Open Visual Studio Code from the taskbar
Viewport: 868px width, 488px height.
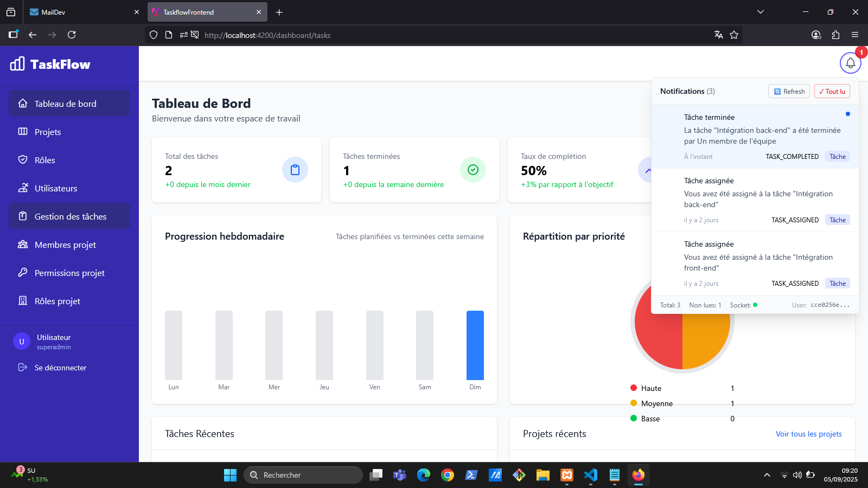tap(591, 475)
